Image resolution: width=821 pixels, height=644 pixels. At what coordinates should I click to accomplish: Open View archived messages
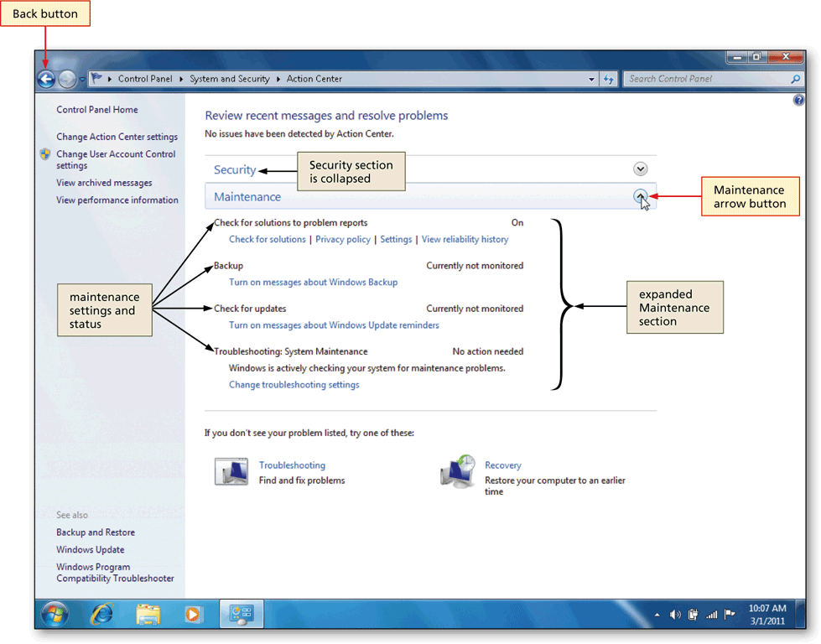pyautogui.click(x=104, y=183)
